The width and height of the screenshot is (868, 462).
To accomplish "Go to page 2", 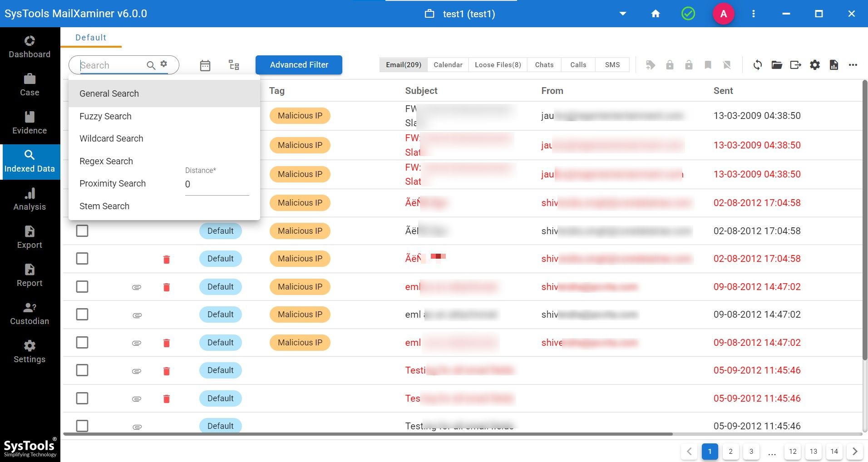I will (730, 452).
